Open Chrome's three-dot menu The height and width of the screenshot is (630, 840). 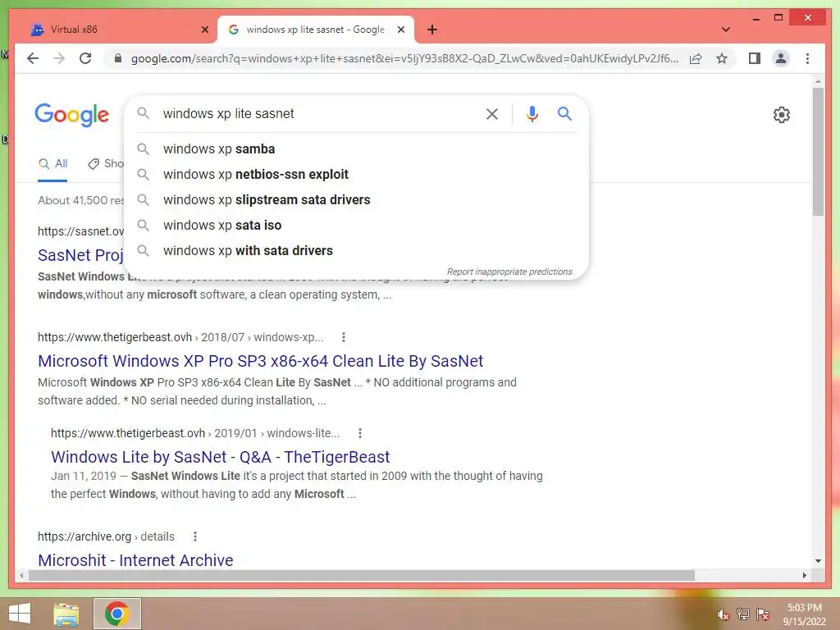coord(807,58)
